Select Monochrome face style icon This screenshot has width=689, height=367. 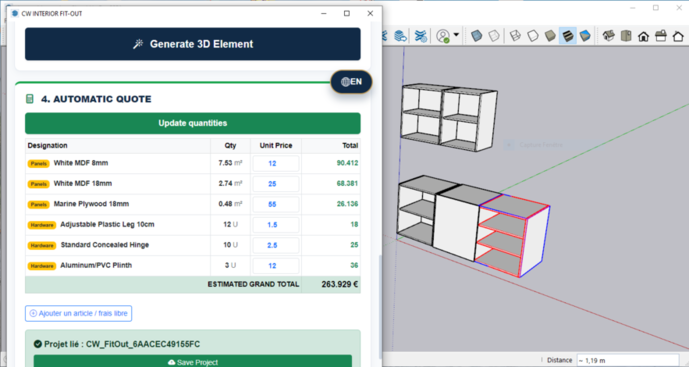tap(585, 36)
